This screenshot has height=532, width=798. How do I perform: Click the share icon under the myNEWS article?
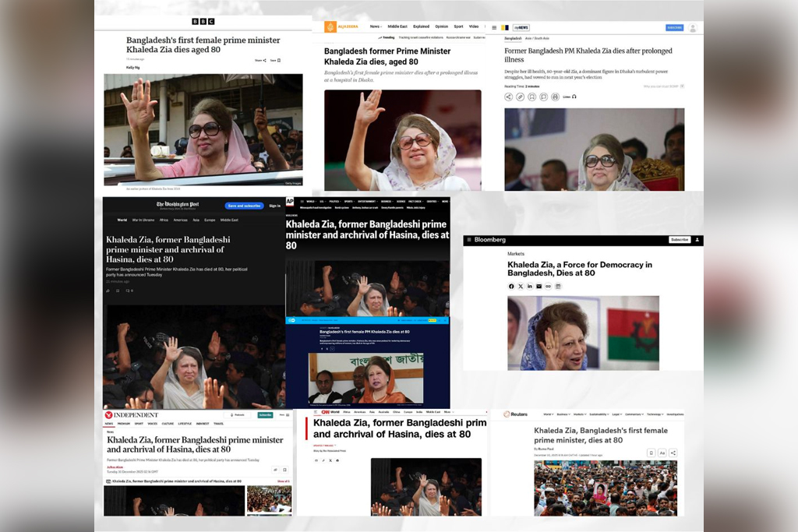508,97
